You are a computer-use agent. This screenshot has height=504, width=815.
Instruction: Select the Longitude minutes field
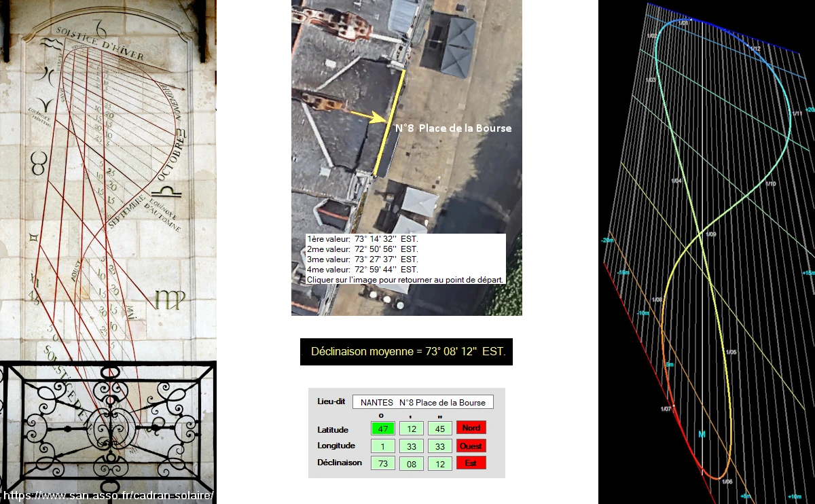[x=411, y=446]
